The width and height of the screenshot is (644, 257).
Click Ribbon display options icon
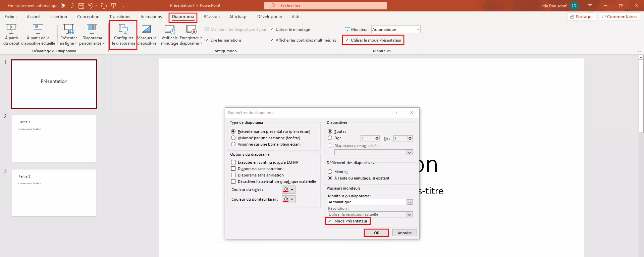[590, 6]
